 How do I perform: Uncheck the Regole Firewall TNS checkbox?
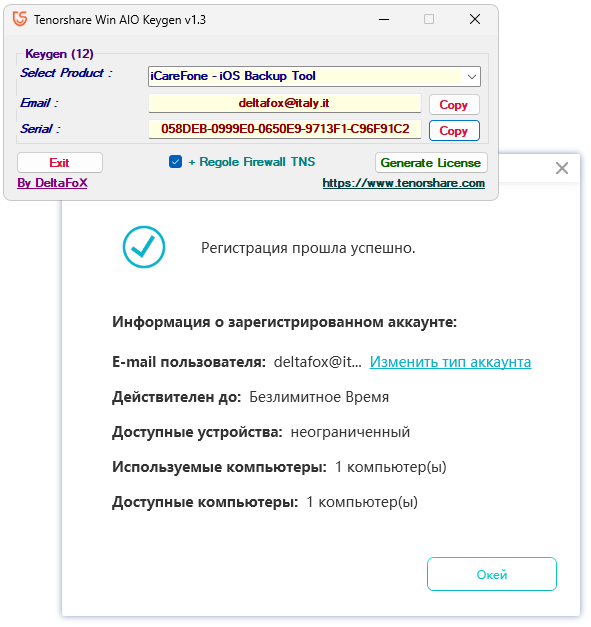coord(175,162)
